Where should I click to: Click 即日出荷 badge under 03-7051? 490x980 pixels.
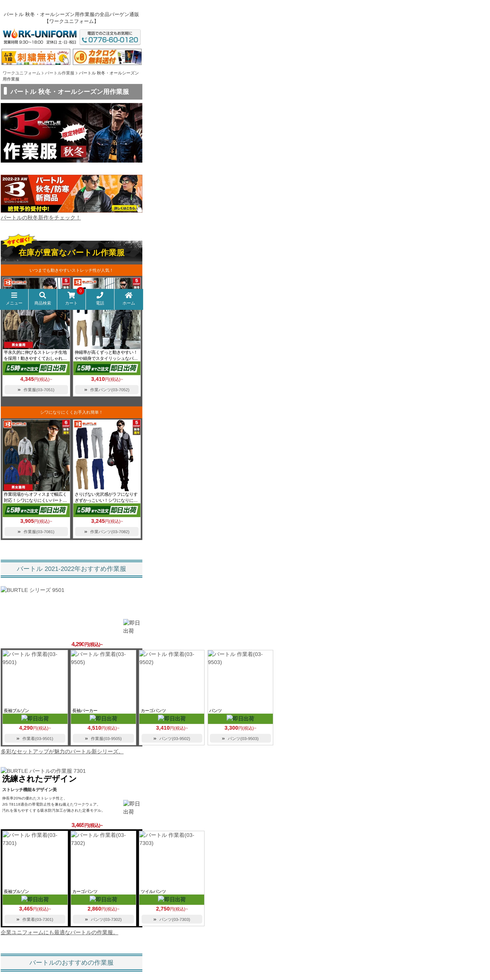pyautogui.click(x=36, y=368)
